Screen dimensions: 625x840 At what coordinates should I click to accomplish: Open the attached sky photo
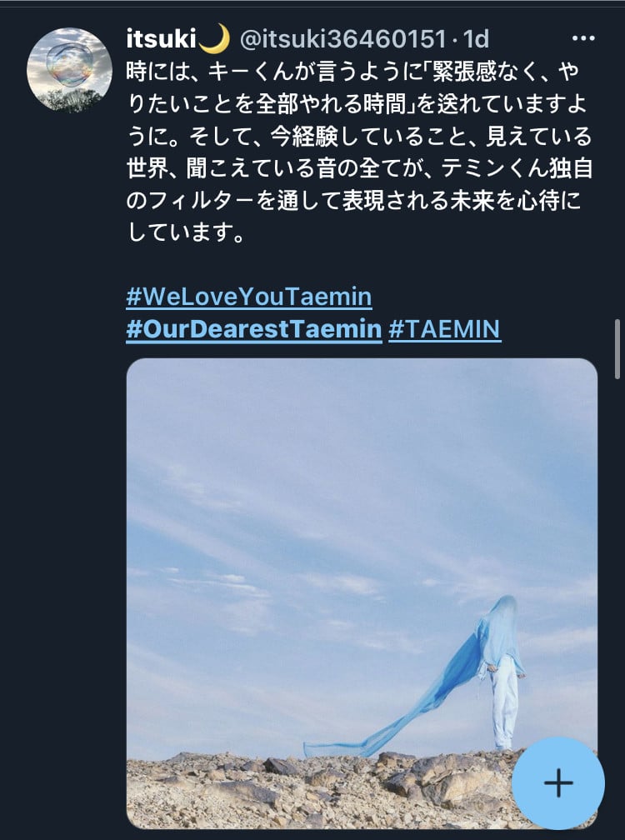point(362,593)
